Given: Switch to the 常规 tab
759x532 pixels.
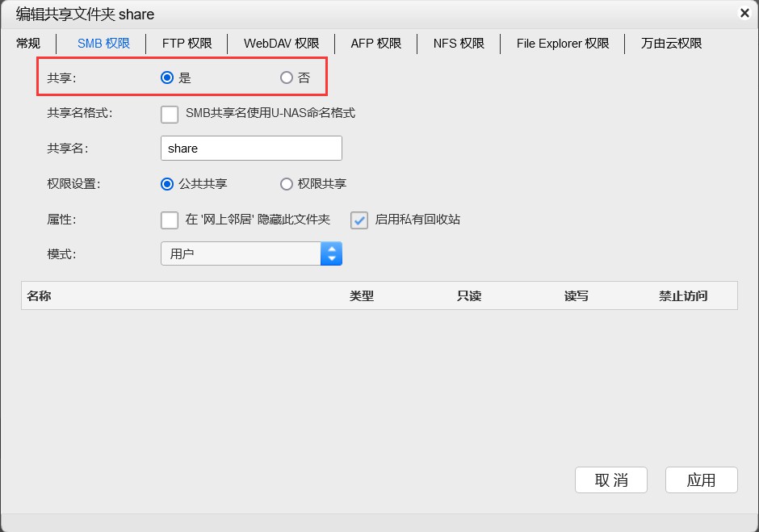Looking at the screenshot, I should 28,44.
